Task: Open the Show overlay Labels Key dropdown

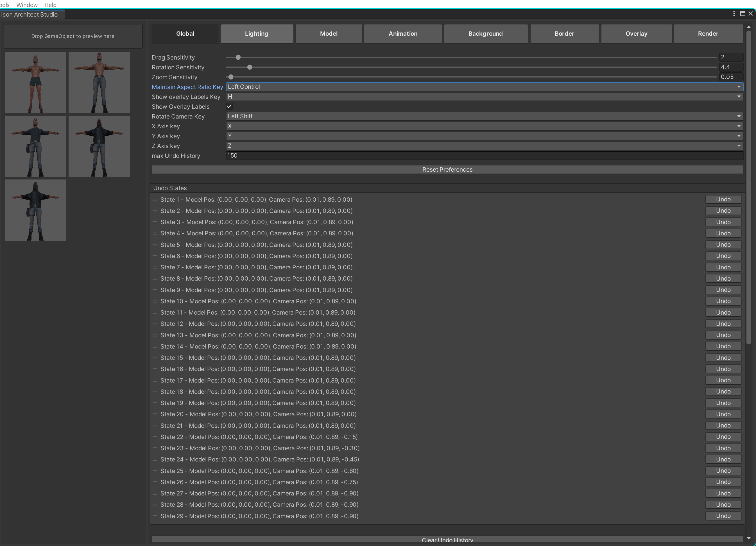Action: [x=484, y=97]
